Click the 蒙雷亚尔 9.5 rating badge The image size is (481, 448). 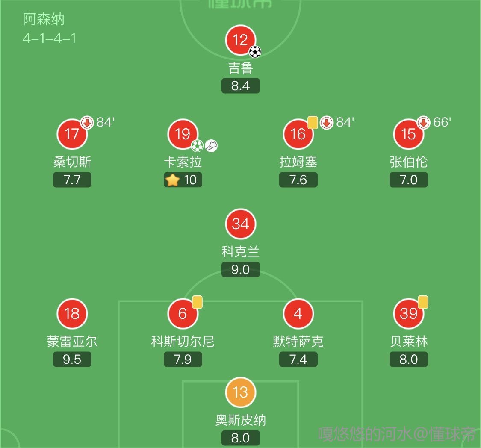click(x=72, y=360)
